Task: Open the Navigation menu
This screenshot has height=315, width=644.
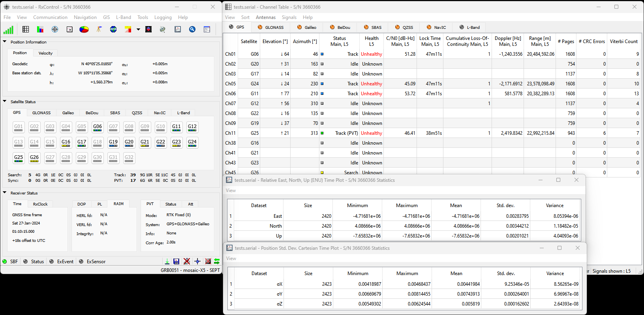Action: (x=85, y=17)
